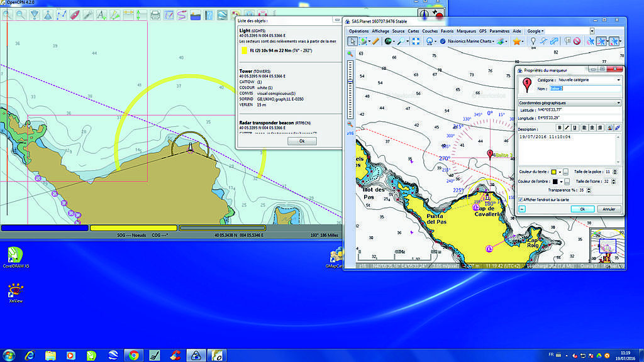Screen dimensions: 644x362
Task: Open the OpenCPN help book icon
Action: tap(209, 15)
